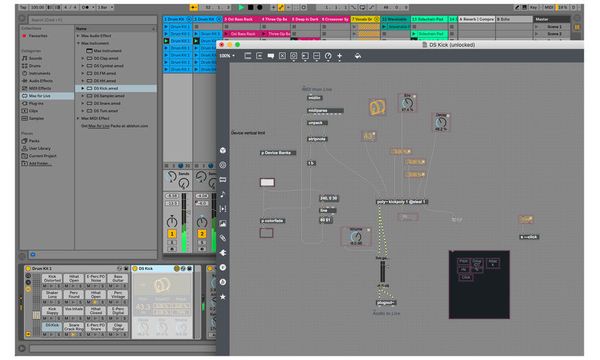Expand the Max MIDI Effect folder

tap(78, 118)
